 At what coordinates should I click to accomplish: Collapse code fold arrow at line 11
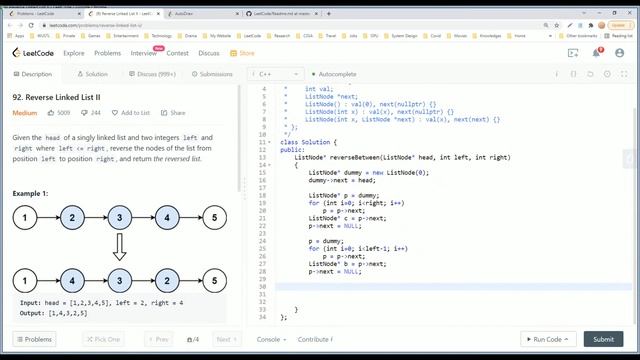pyautogui.click(x=269, y=142)
